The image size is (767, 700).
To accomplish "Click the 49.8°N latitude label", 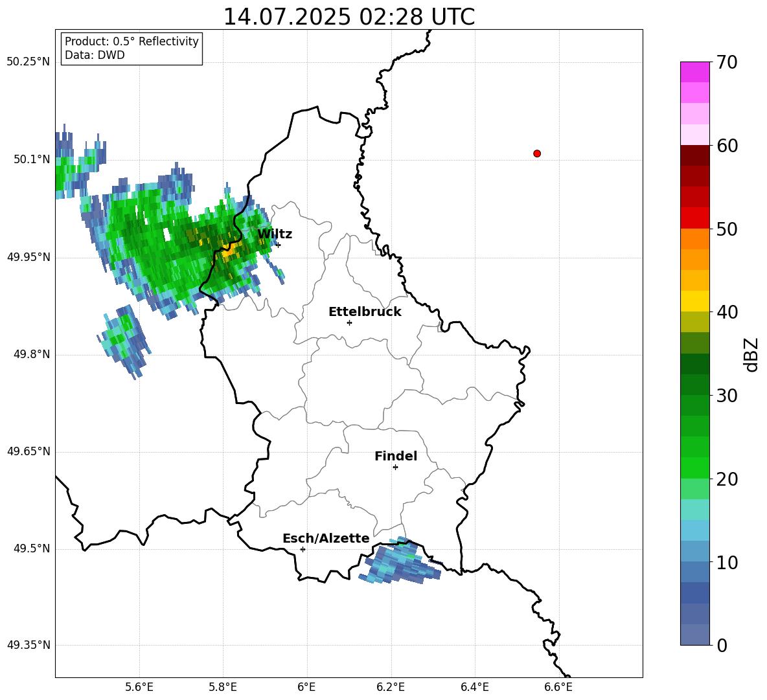I will click(31, 354).
